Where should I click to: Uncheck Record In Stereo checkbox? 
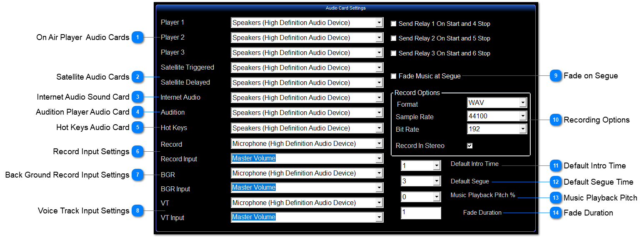[x=470, y=146]
